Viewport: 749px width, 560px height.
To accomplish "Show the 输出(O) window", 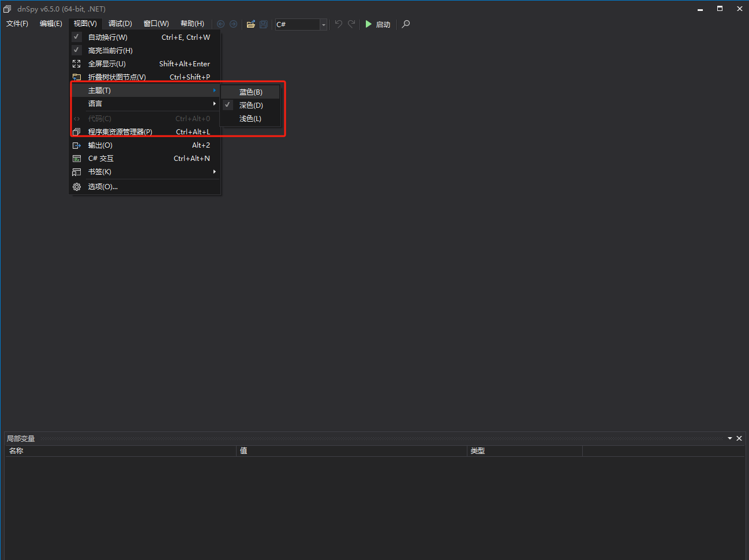I will (145, 145).
